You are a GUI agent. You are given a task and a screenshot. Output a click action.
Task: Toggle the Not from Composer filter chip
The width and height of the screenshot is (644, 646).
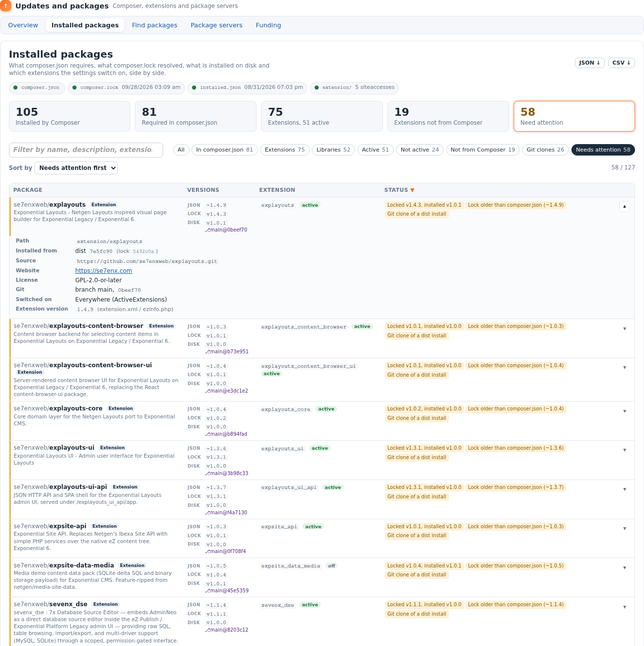[483, 150]
